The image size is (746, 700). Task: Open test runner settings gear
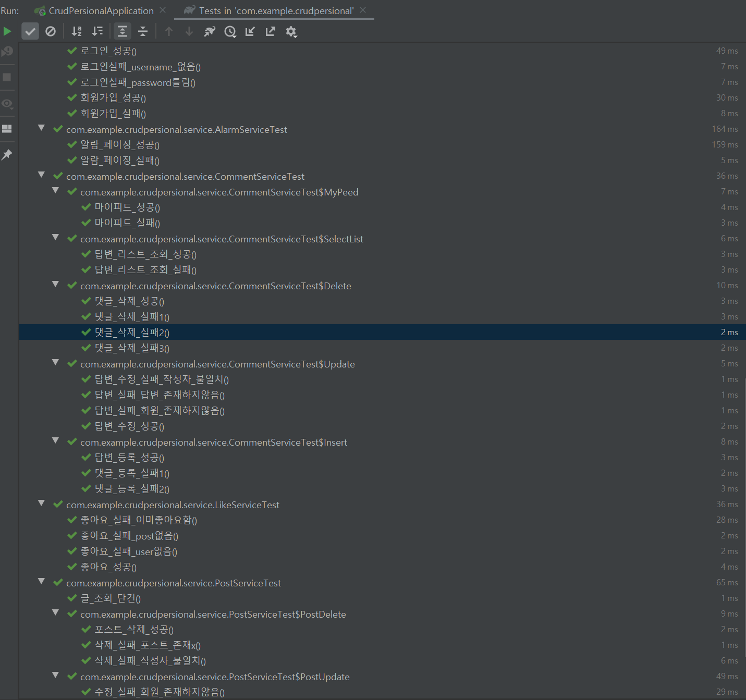coord(291,31)
